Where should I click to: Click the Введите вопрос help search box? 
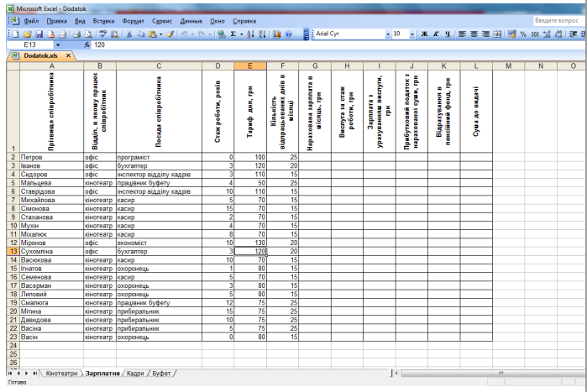point(558,21)
